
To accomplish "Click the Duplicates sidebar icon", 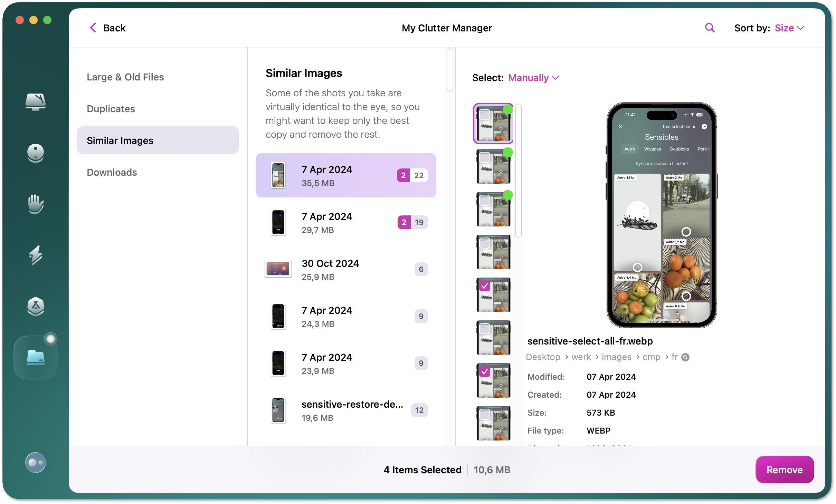I will [x=111, y=108].
